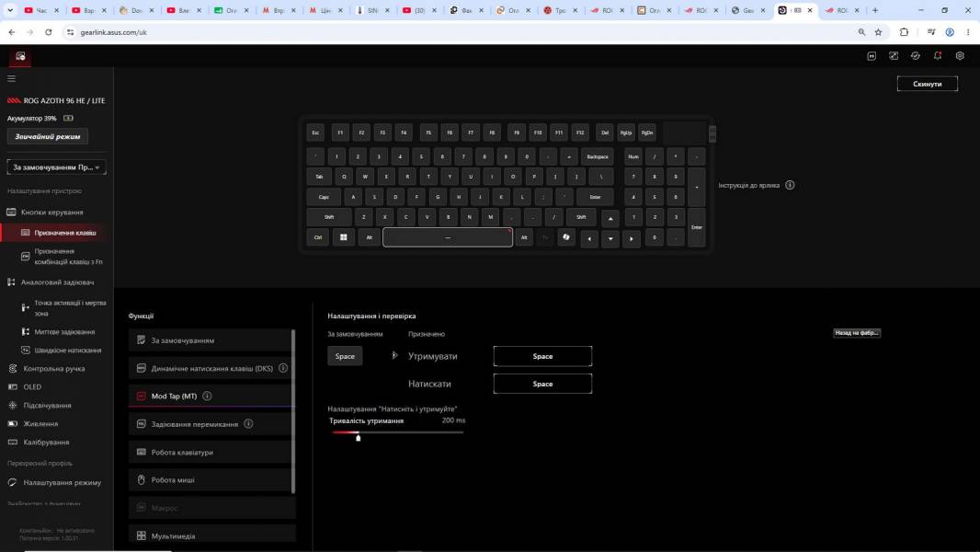Open the Chrome profile avatar
This screenshot has height=552, width=980.
(950, 32)
